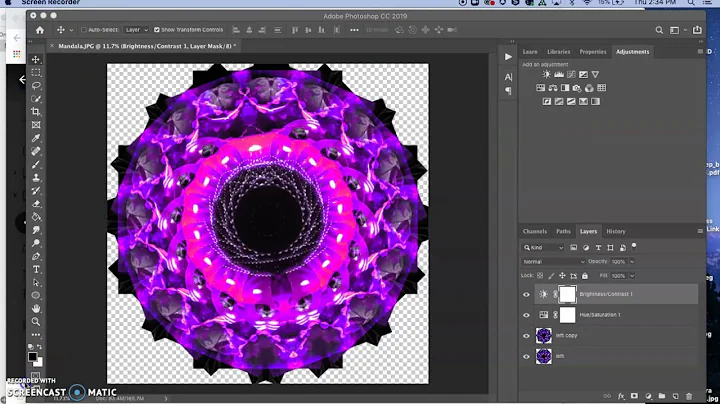This screenshot has width=720, height=404.
Task: Select the Hand tool
Action: click(36, 309)
